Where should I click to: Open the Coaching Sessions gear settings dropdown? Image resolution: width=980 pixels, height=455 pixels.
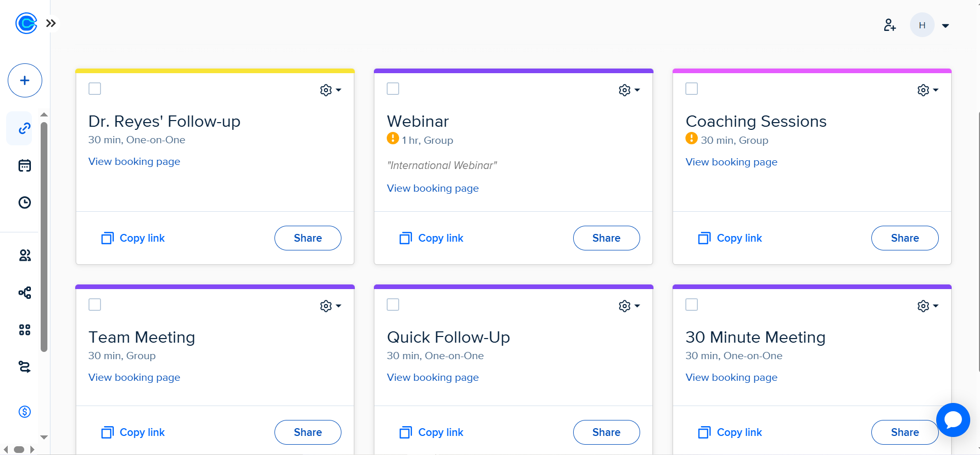pyautogui.click(x=927, y=90)
